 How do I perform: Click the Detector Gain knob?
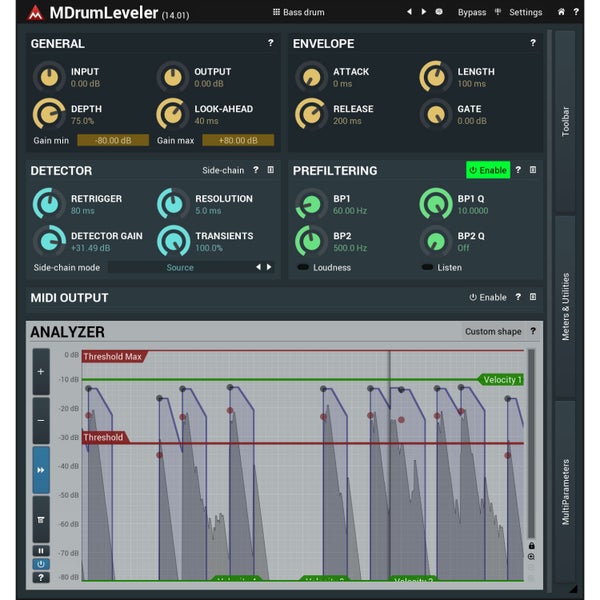(x=49, y=241)
